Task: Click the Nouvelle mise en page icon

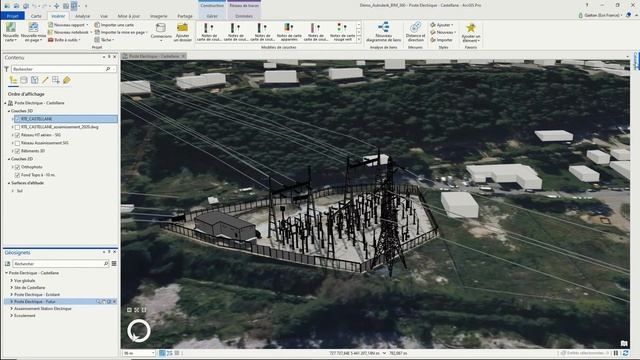Action: (33, 28)
